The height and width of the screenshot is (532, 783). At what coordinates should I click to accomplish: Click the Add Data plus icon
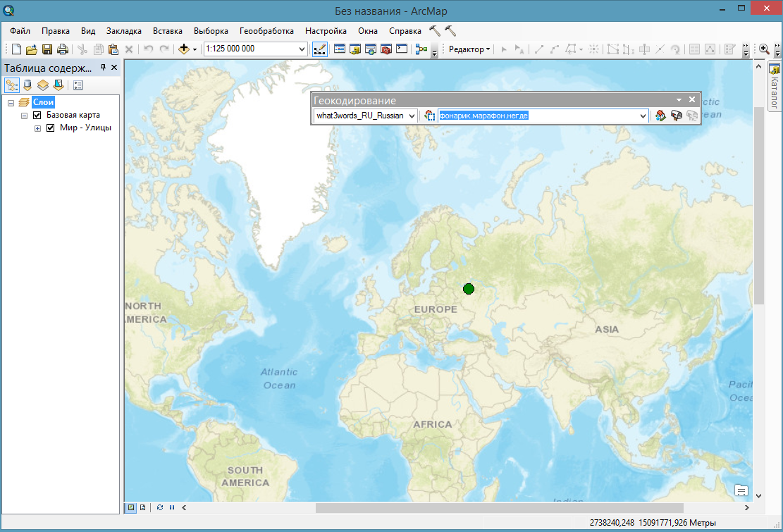tap(184, 49)
